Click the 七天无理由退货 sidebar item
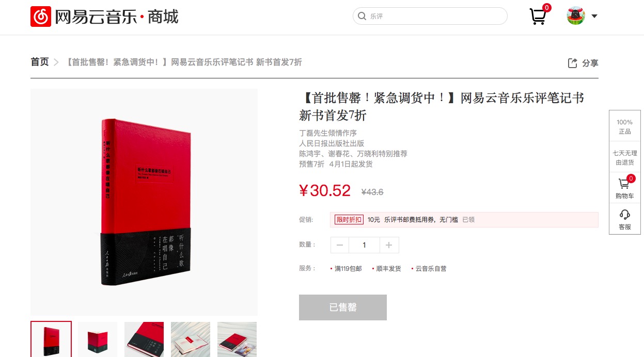 click(x=625, y=157)
